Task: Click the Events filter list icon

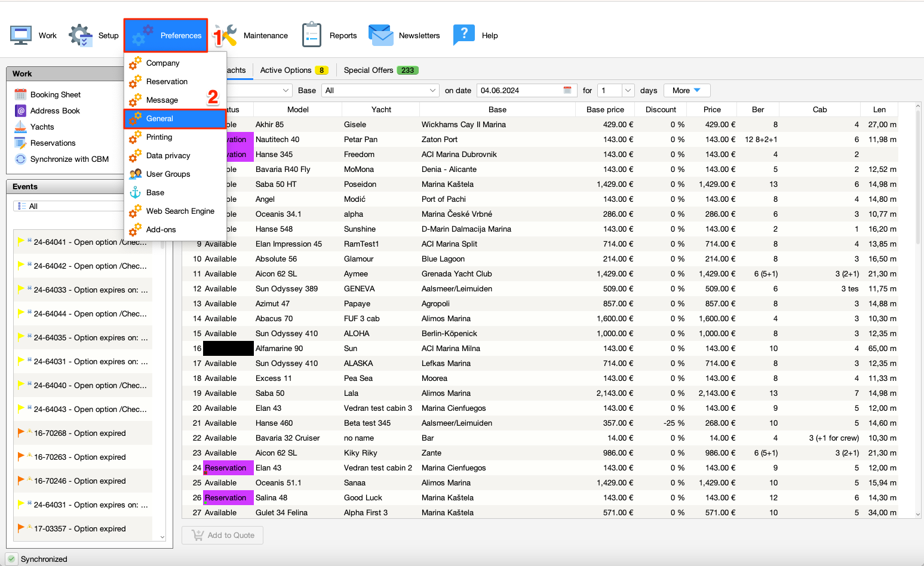Action: click(22, 206)
